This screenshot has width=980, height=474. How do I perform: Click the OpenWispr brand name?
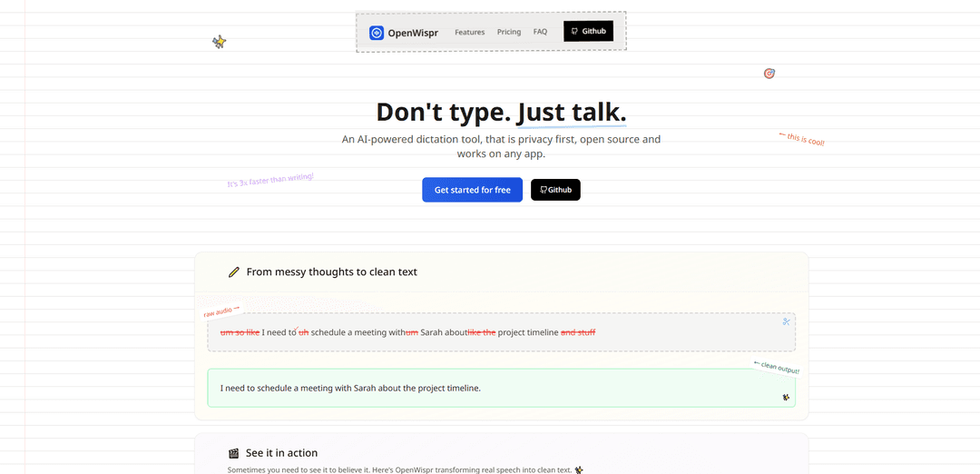pyautogui.click(x=413, y=33)
